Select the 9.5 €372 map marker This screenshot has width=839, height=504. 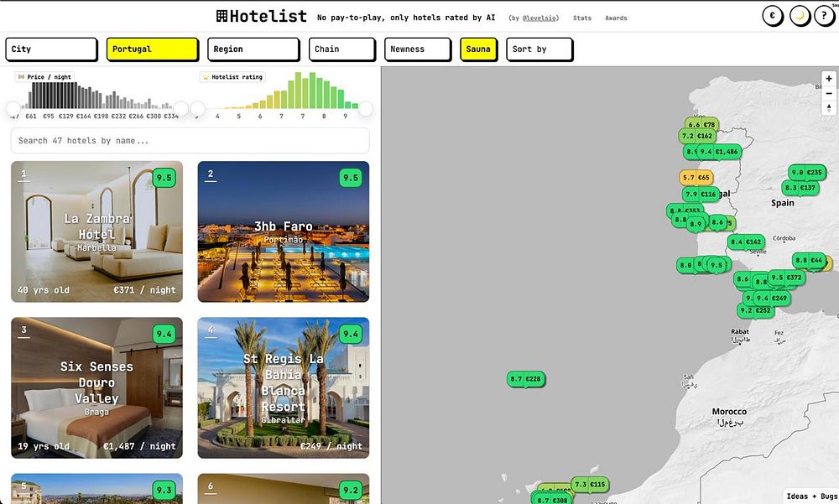787,278
